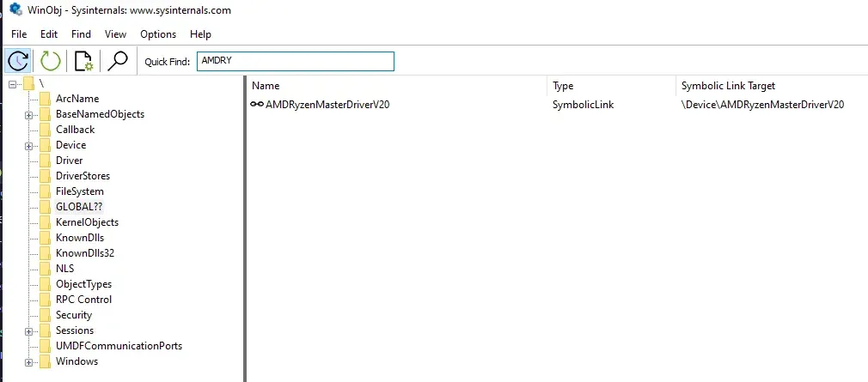The width and height of the screenshot is (868, 382).
Task: Select UMDFCommunicationPorts label in the tree
Action: tap(119, 346)
